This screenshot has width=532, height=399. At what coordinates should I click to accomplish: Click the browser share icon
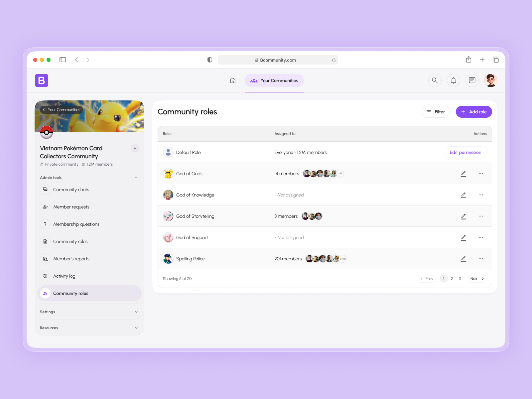(x=469, y=60)
